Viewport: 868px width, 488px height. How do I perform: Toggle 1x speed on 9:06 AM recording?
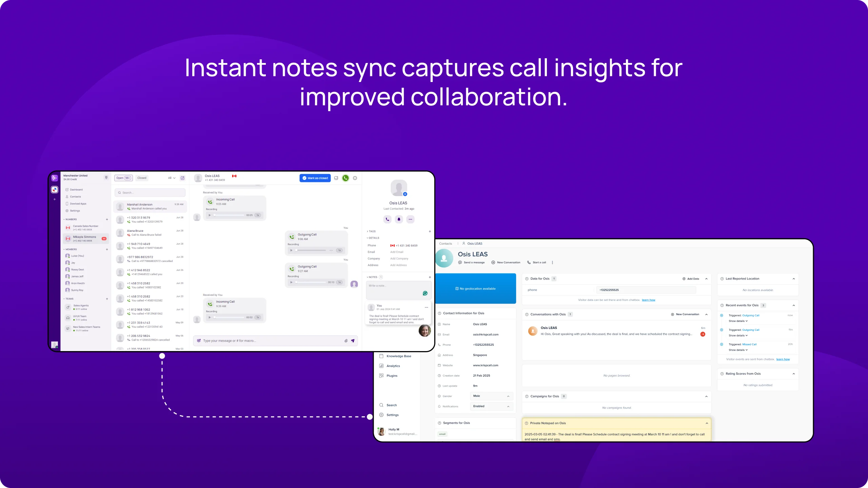pos(339,250)
